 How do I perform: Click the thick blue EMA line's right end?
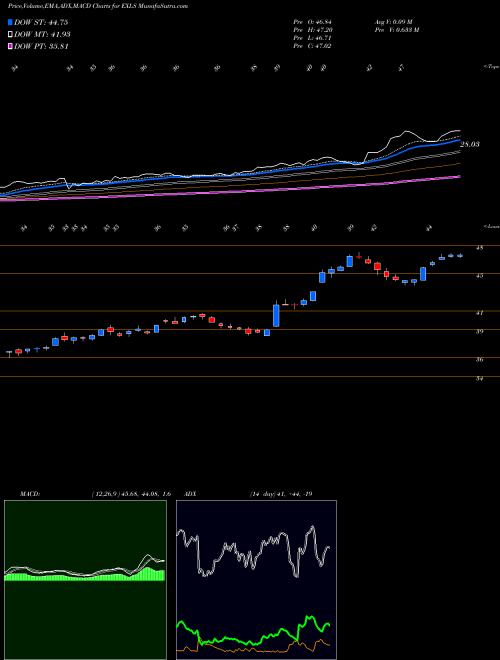pos(458,141)
